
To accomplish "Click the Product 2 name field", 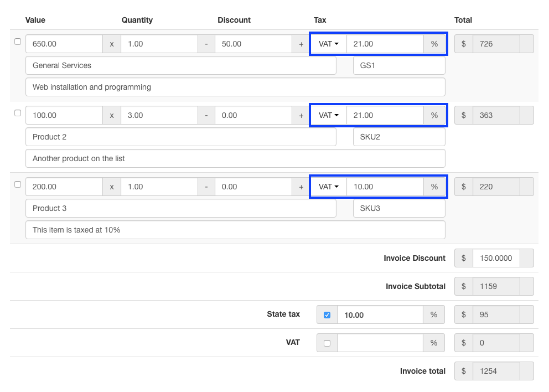I will click(180, 137).
